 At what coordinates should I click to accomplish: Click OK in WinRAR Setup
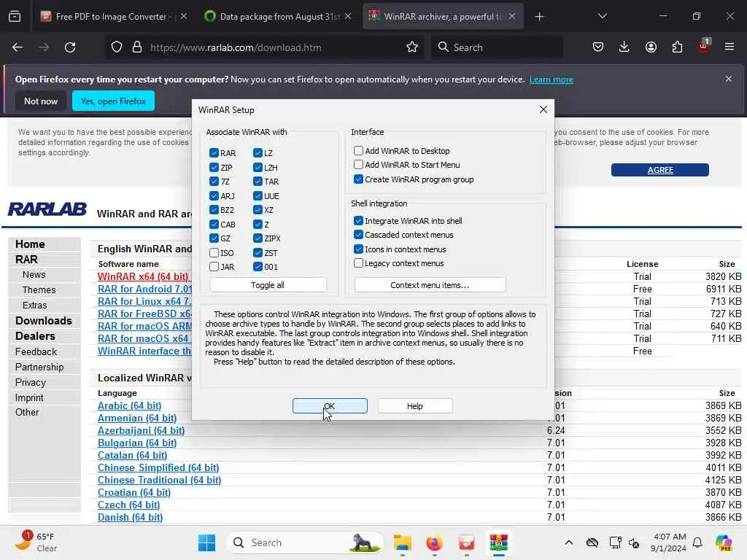[330, 405]
